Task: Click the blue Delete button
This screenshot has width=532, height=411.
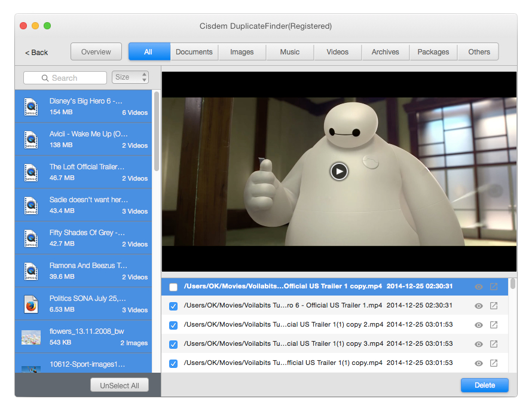Action: point(485,385)
